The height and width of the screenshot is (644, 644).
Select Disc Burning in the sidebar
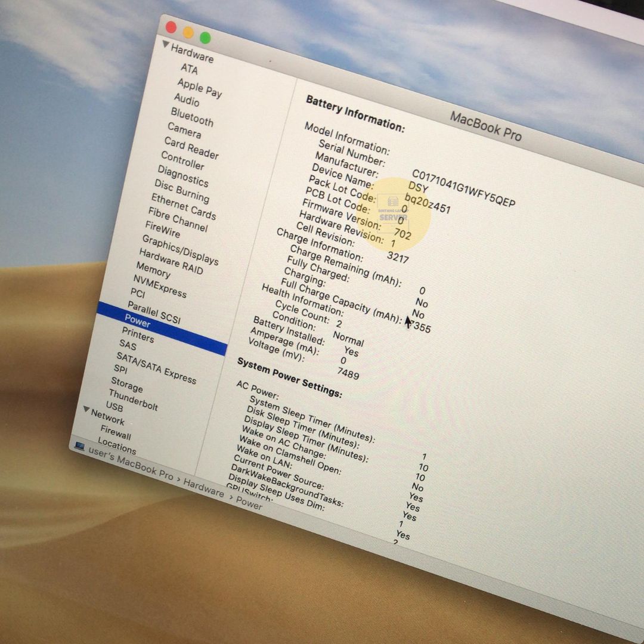click(181, 191)
